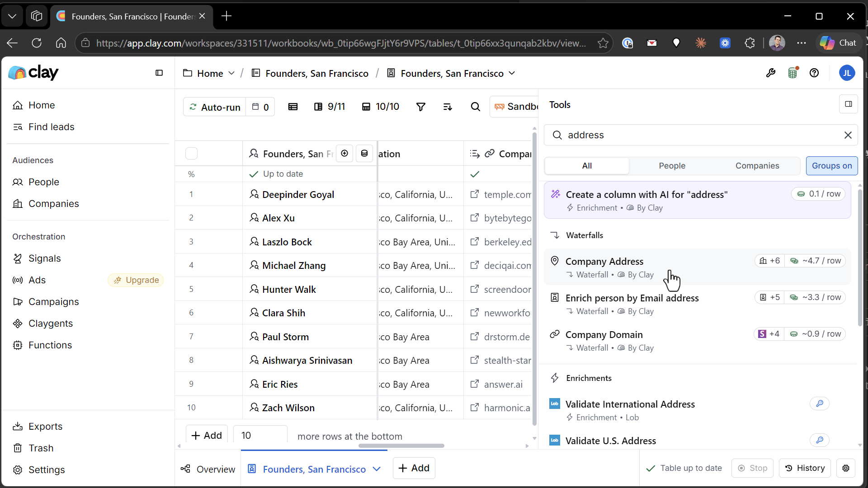The image size is (868, 488).
Task: Open the sort rows icon
Action: pyautogui.click(x=448, y=107)
